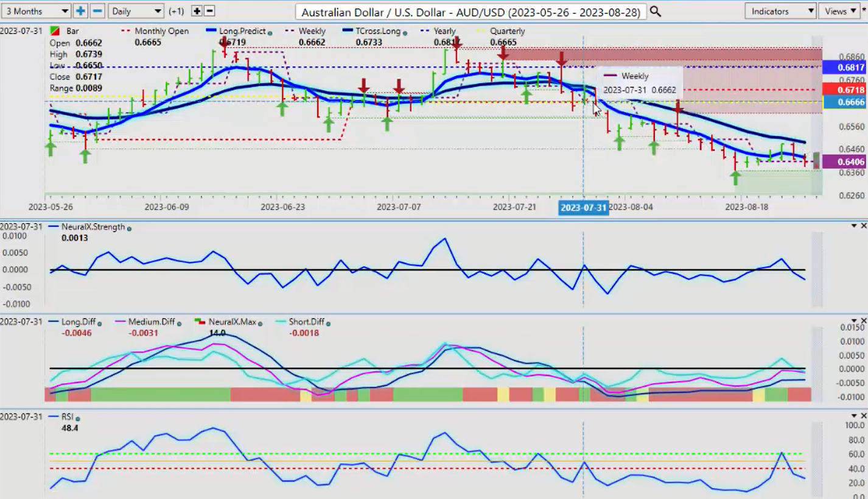Click the Weekly 2023-07-31 0.6662 tooltip
This screenshot has height=499, width=868.
point(639,83)
